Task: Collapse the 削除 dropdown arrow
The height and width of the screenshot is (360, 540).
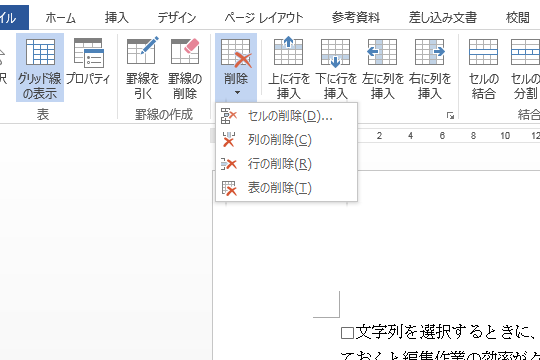Action: pos(237,92)
